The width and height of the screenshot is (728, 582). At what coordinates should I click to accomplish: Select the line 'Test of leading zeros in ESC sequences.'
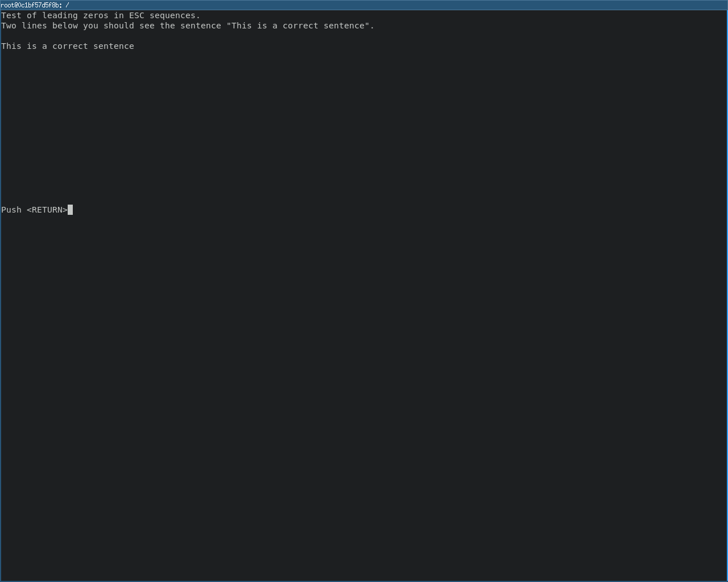[101, 15]
